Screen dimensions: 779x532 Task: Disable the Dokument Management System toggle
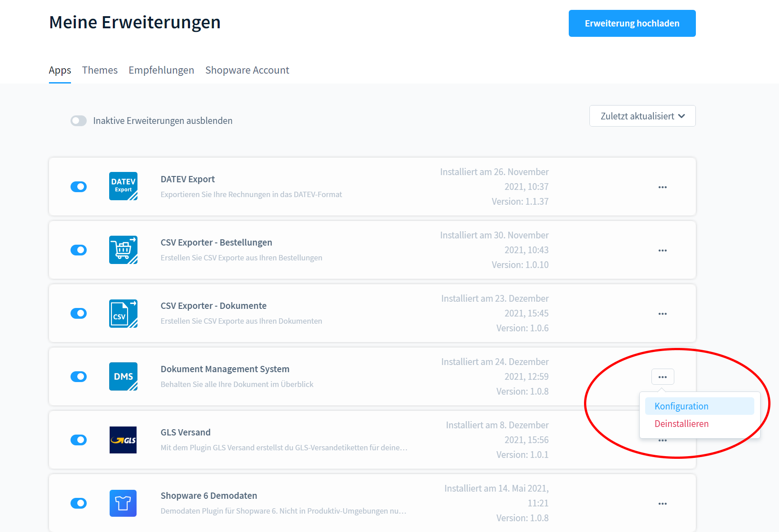79,377
